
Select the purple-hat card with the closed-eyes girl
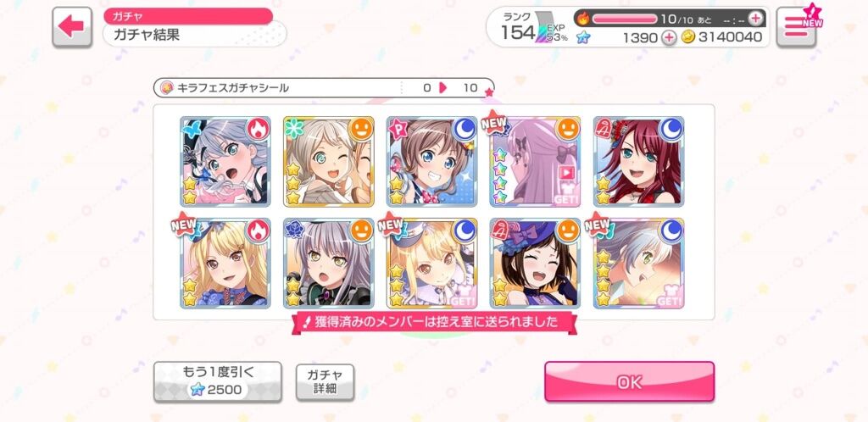[x=536, y=264]
